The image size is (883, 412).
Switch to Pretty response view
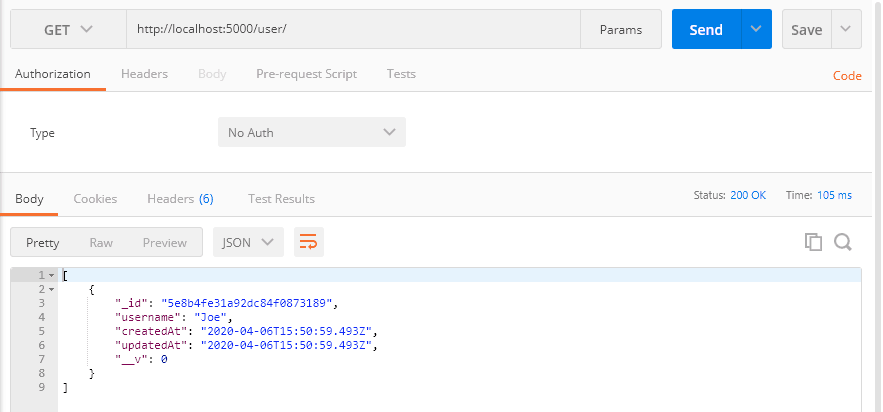coord(43,242)
